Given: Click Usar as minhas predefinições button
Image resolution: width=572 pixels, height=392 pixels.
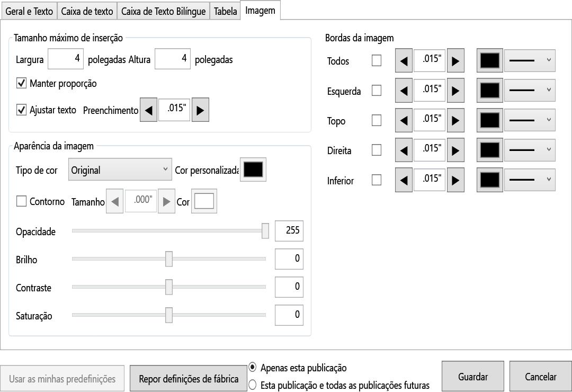Looking at the screenshot, I should 62,379.
